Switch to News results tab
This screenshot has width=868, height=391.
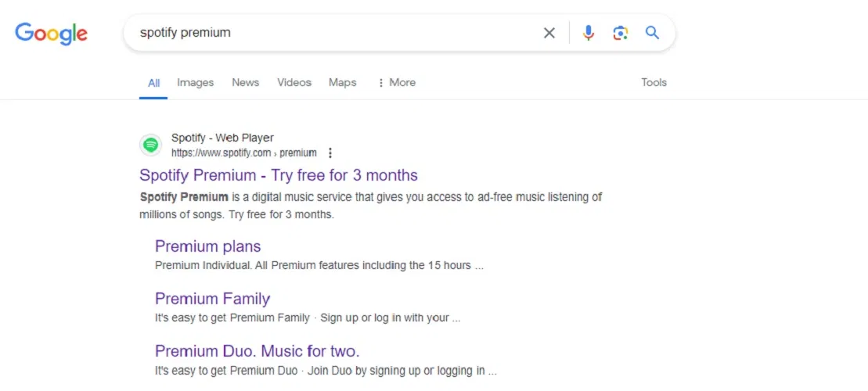[245, 82]
